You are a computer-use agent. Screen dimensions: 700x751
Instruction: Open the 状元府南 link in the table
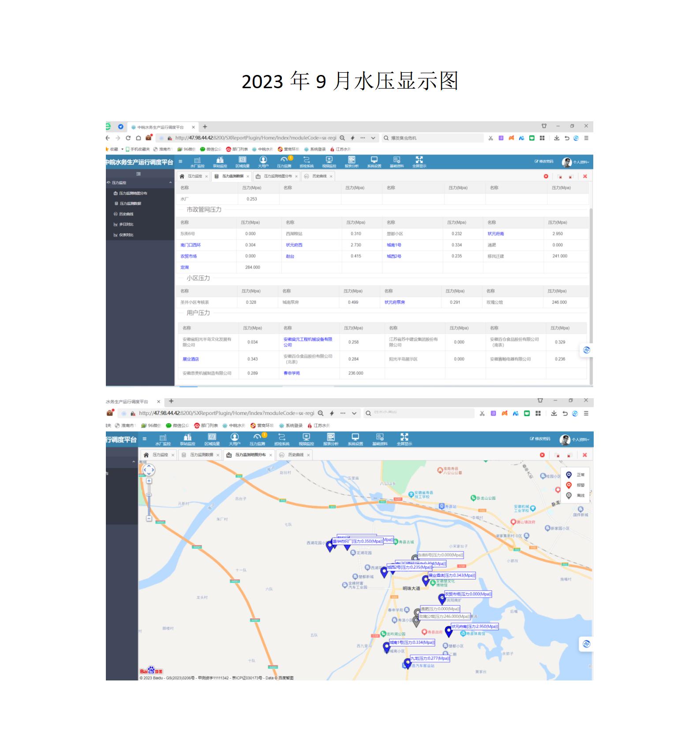[496, 234]
